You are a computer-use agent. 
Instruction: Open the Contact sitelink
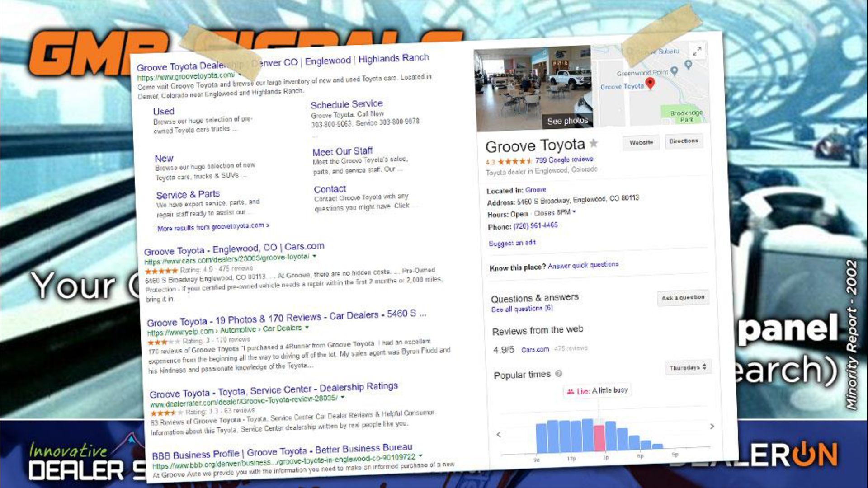(x=330, y=189)
